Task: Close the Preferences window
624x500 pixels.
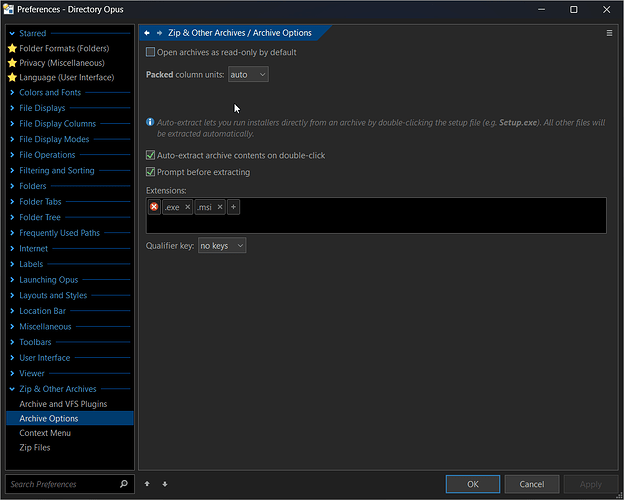Action: click(606, 10)
